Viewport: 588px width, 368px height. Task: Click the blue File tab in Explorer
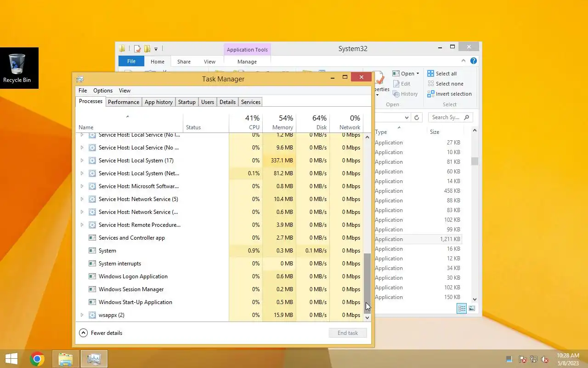pyautogui.click(x=131, y=61)
